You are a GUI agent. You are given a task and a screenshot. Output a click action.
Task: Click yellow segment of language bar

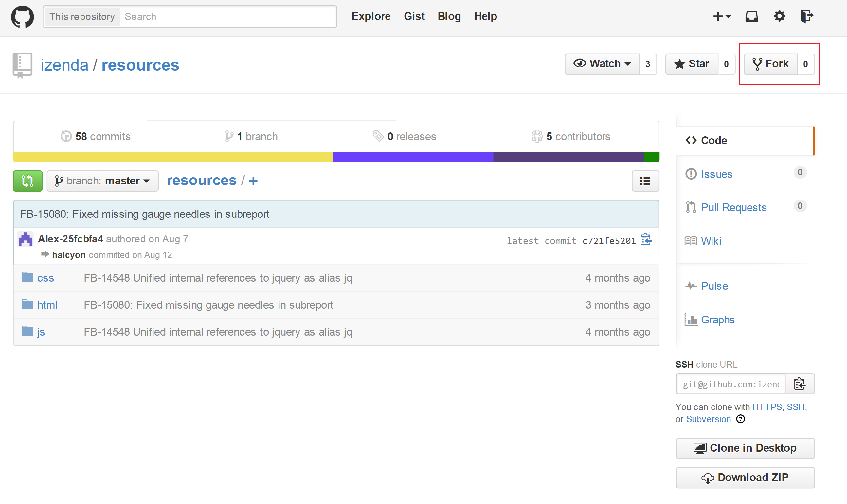(173, 157)
